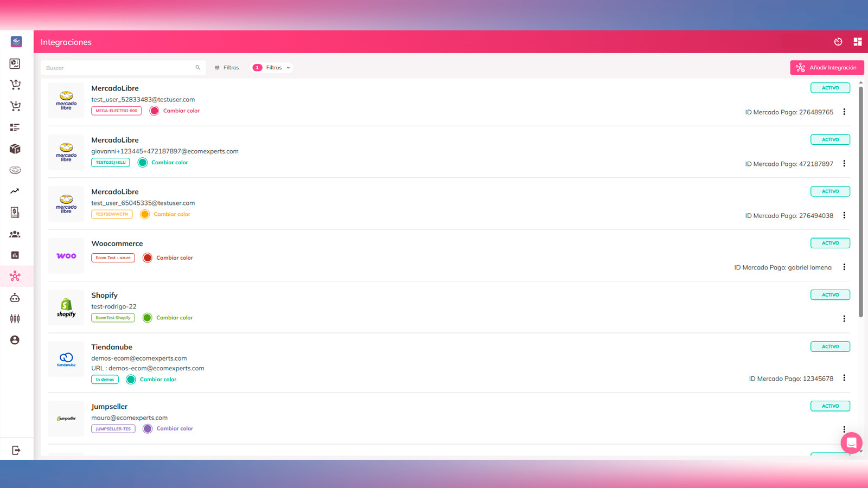Click the Ecom Test - azure tag
The width and height of the screenshot is (868, 488).
click(113, 258)
